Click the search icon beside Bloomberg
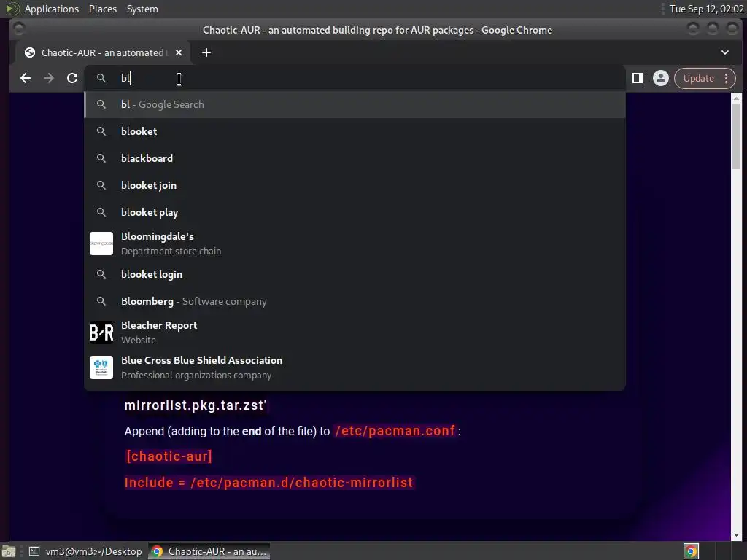 pyautogui.click(x=101, y=301)
